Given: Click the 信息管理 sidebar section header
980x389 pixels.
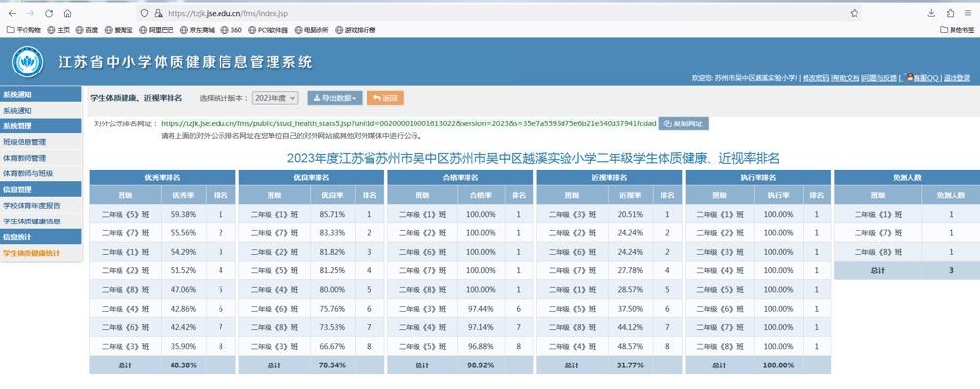Looking at the screenshot, I should tap(40, 189).
